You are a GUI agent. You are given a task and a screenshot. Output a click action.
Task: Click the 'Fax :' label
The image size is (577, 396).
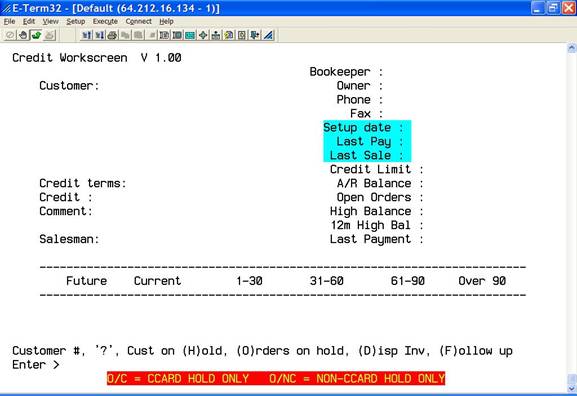coord(367,114)
